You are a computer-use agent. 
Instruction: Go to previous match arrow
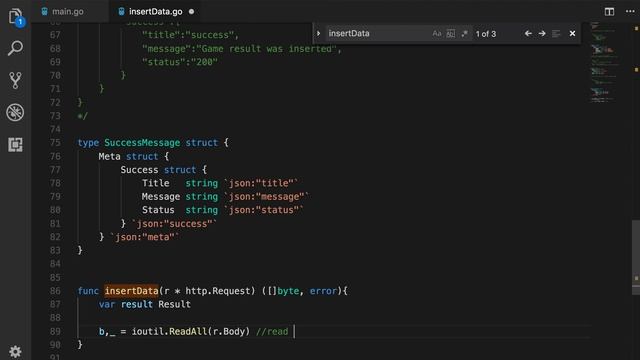click(528, 33)
